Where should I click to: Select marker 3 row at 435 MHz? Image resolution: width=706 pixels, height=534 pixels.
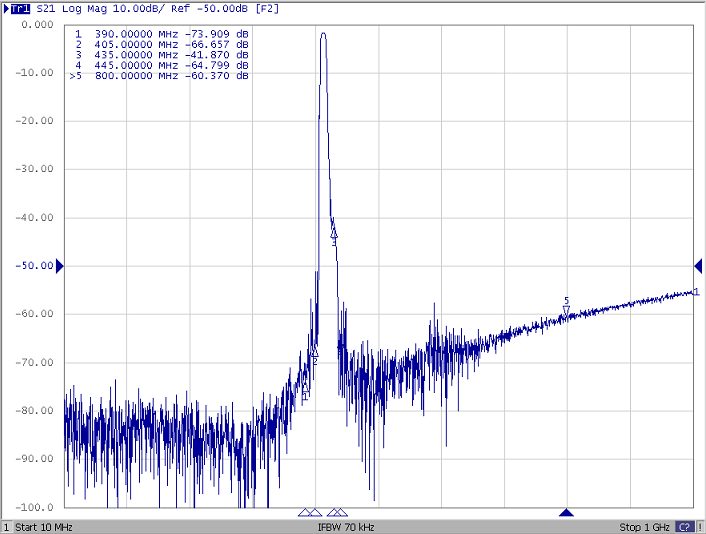click(160, 55)
